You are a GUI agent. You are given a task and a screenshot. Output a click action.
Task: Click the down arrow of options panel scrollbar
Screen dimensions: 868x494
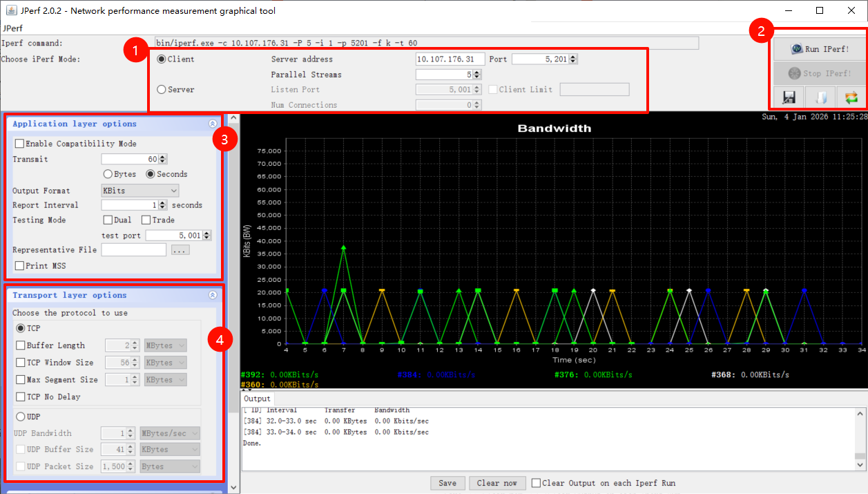[x=233, y=488]
